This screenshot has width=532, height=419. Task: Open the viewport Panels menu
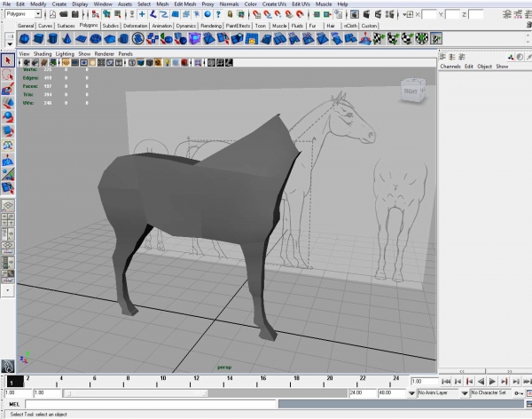click(125, 53)
